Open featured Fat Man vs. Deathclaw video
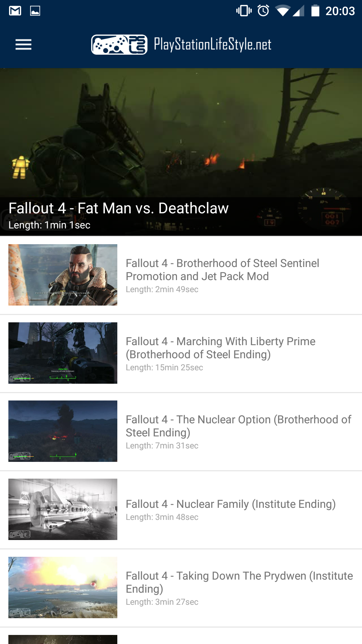Viewport: 362px width, 644px height. tap(181, 152)
